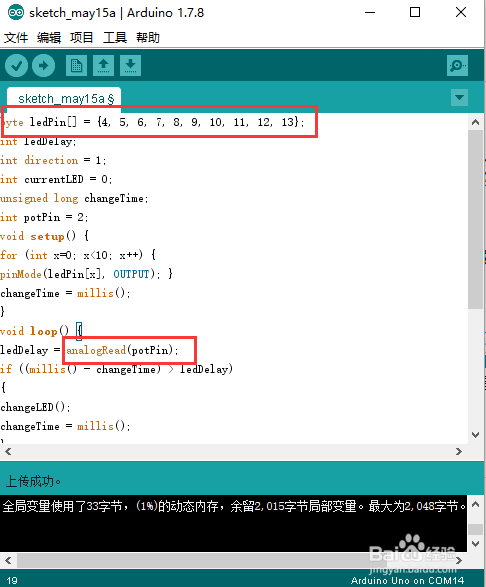Expand the tab options dropdown arrow
This screenshot has width=486, height=587.
coord(459,98)
